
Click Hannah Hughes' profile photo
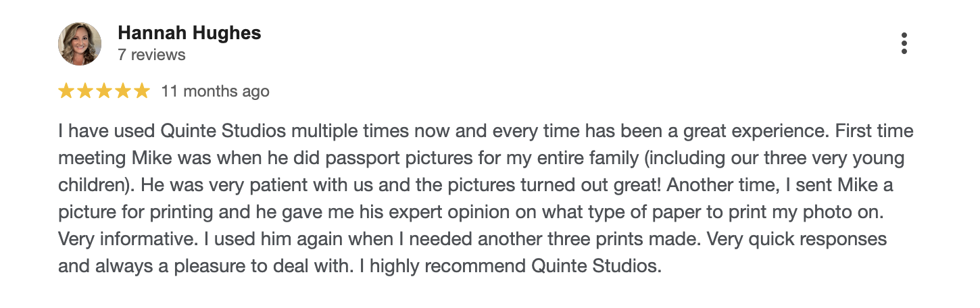(x=80, y=44)
